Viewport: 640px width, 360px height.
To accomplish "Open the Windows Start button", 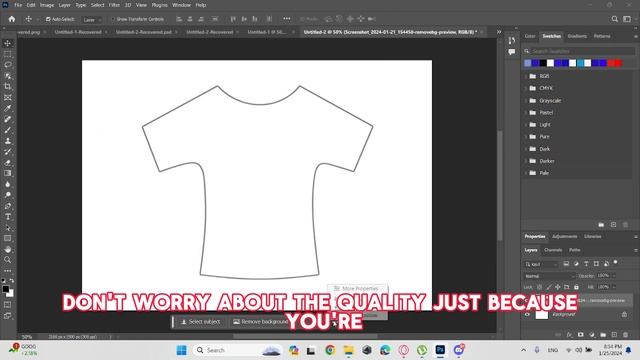I will (182, 350).
